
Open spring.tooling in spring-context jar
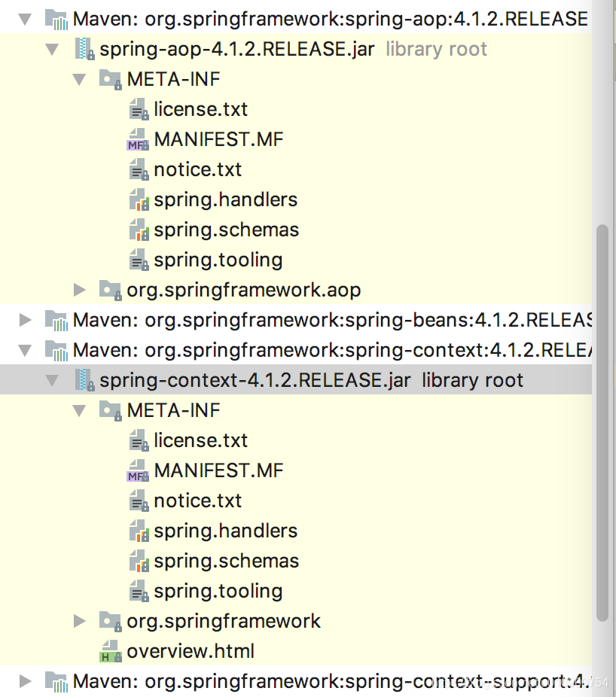tap(218, 592)
